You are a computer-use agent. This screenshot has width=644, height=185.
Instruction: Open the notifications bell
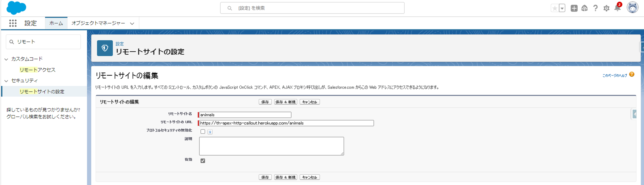click(x=617, y=8)
